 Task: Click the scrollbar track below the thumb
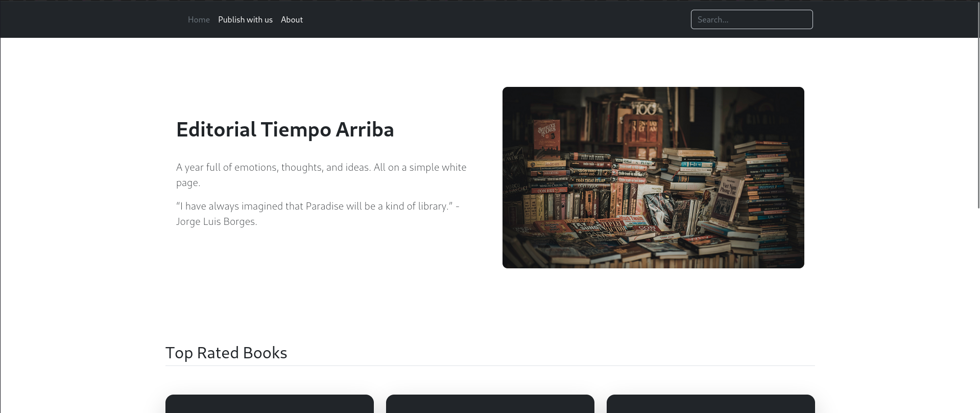click(x=978, y=307)
